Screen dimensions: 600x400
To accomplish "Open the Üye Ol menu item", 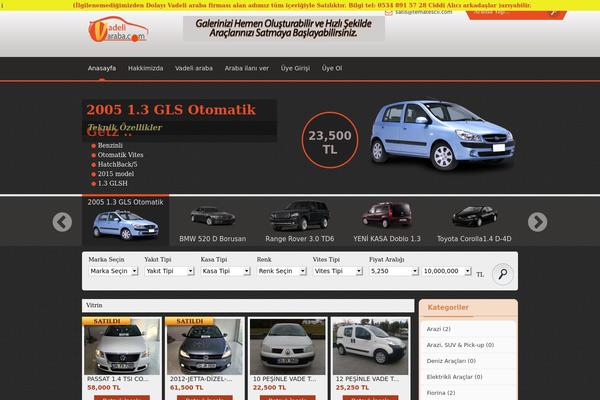I will (x=332, y=68).
